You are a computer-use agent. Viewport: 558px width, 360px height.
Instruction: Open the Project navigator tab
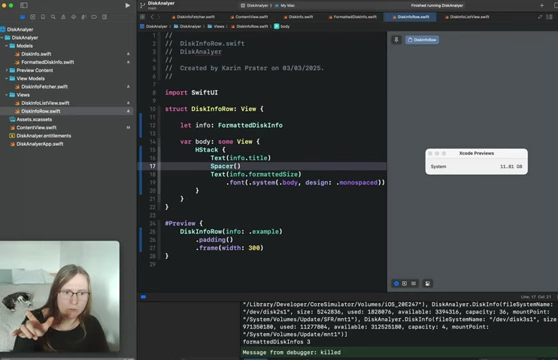(23, 17)
